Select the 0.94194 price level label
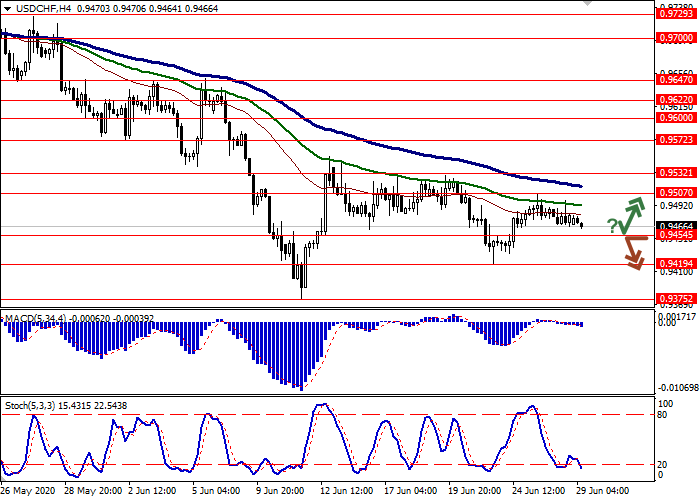Viewport: 700px width, 500px height. pos(674,265)
